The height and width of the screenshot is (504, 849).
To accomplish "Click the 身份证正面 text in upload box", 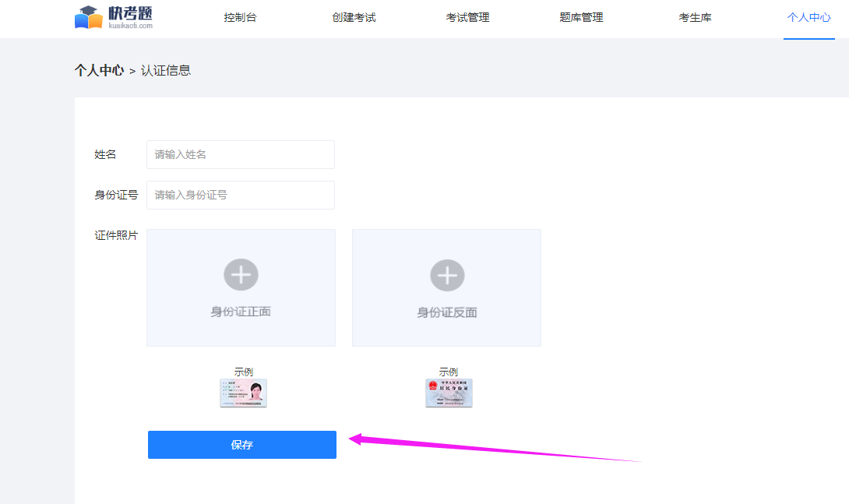I will pos(241,312).
